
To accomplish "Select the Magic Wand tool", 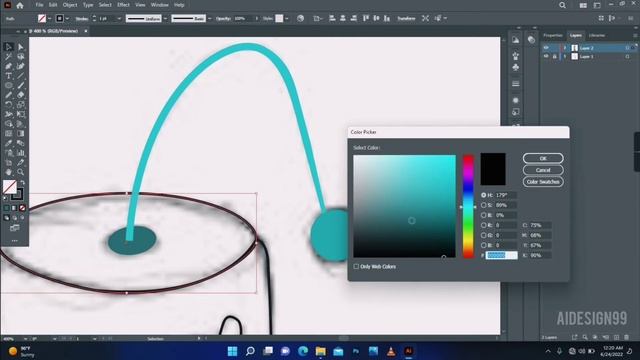I will (9, 57).
